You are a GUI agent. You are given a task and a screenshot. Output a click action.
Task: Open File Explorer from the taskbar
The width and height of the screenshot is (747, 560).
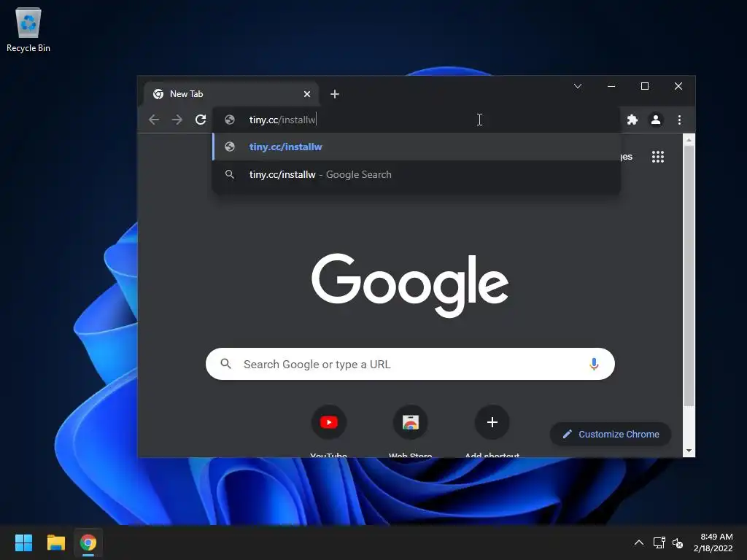(55, 542)
